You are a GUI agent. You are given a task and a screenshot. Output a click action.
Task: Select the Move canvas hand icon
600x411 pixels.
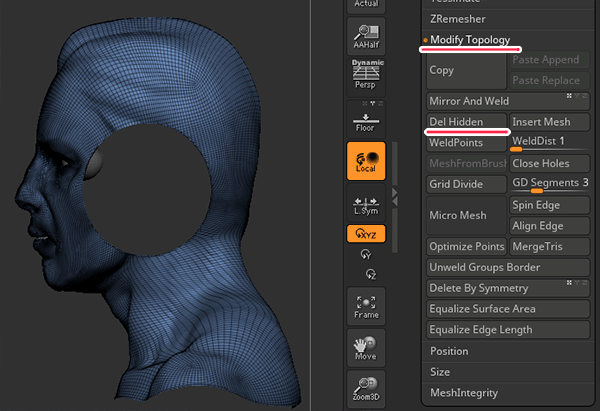[365, 349]
